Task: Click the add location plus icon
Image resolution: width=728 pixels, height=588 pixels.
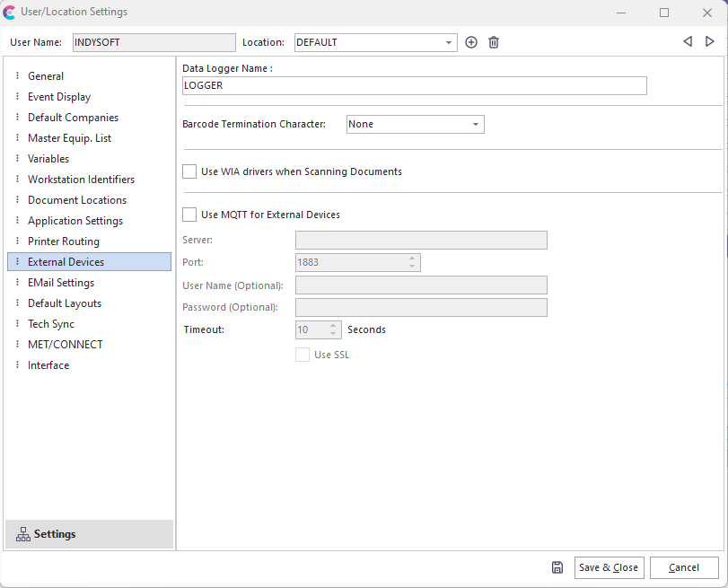Action: click(471, 42)
